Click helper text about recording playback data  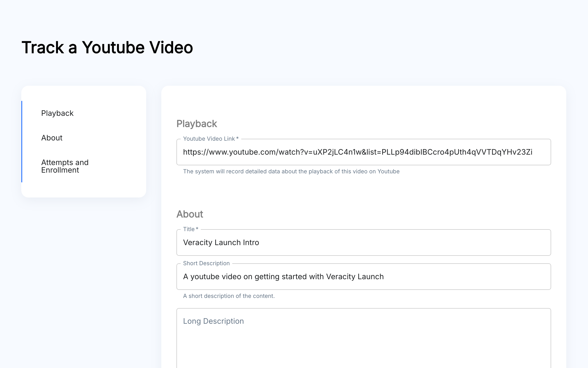point(291,171)
